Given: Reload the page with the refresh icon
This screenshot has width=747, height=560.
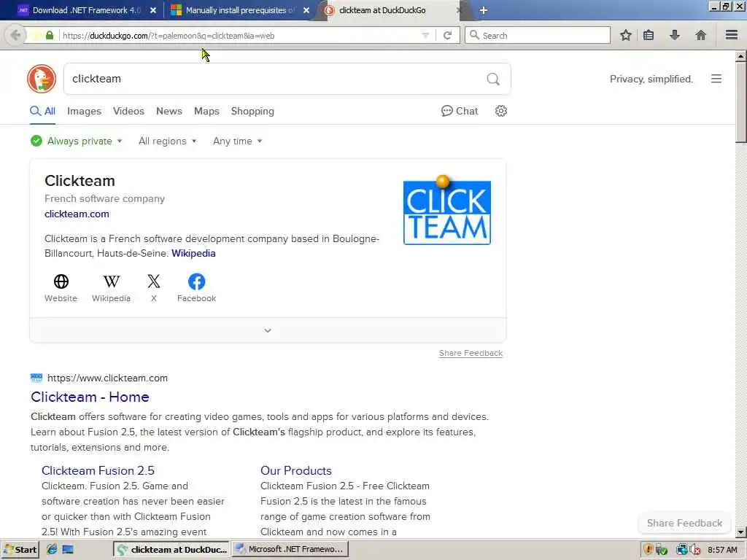Looking at the screenshot, I should click(x=447, y=35).
